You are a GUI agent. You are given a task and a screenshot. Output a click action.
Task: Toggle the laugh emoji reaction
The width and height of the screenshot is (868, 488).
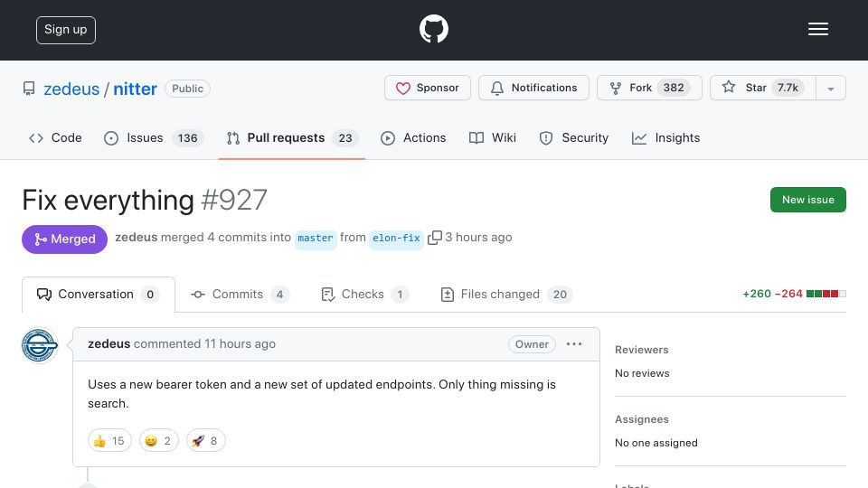(159, 440)
